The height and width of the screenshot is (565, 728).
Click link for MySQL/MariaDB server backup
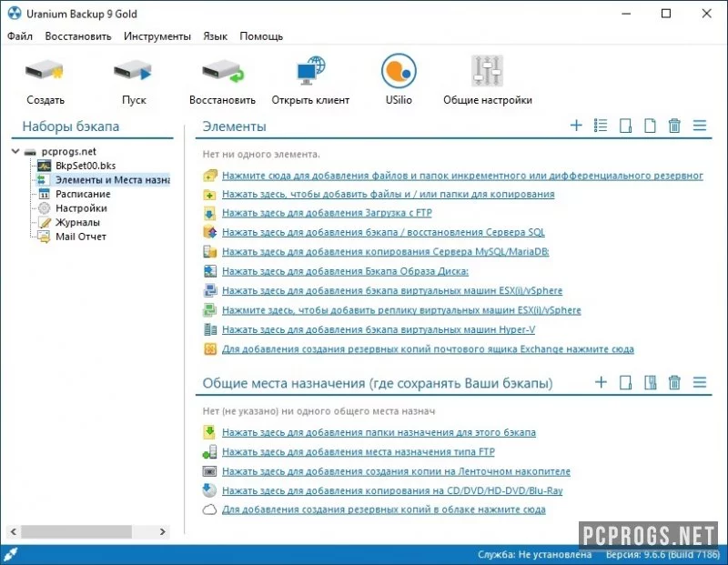(x=385, y=252)
